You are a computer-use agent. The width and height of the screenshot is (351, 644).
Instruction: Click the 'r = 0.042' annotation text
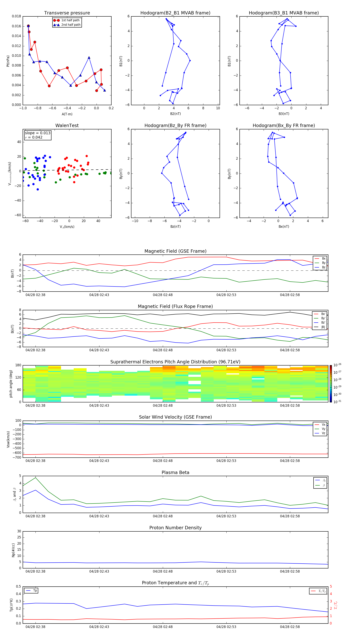(34, 137)
